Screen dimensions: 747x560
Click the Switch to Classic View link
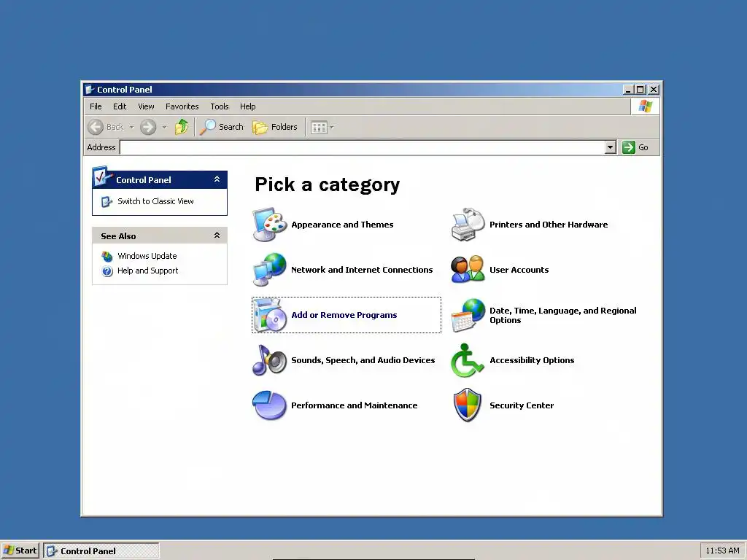(156, 201)
